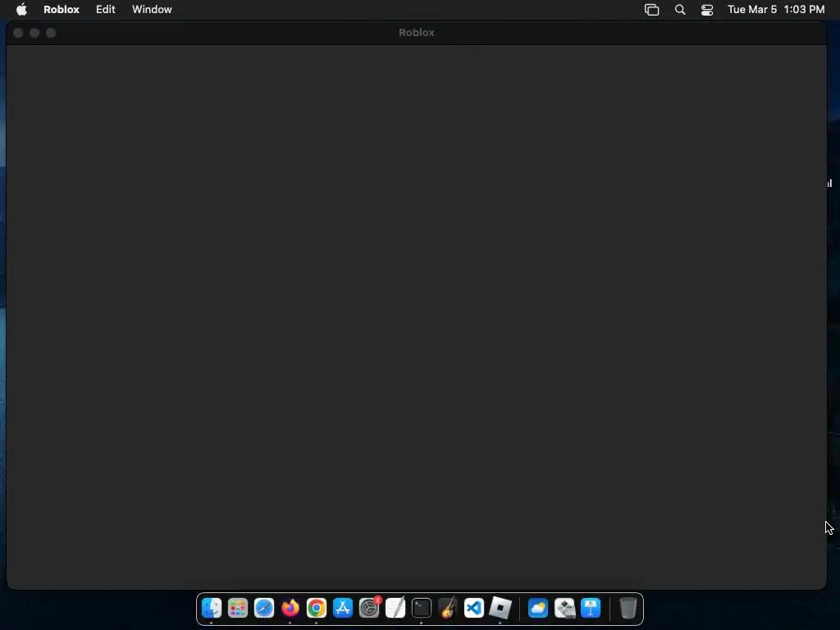
Task: Launch Safari from the Dock
Action: click(x=264, y=608)
